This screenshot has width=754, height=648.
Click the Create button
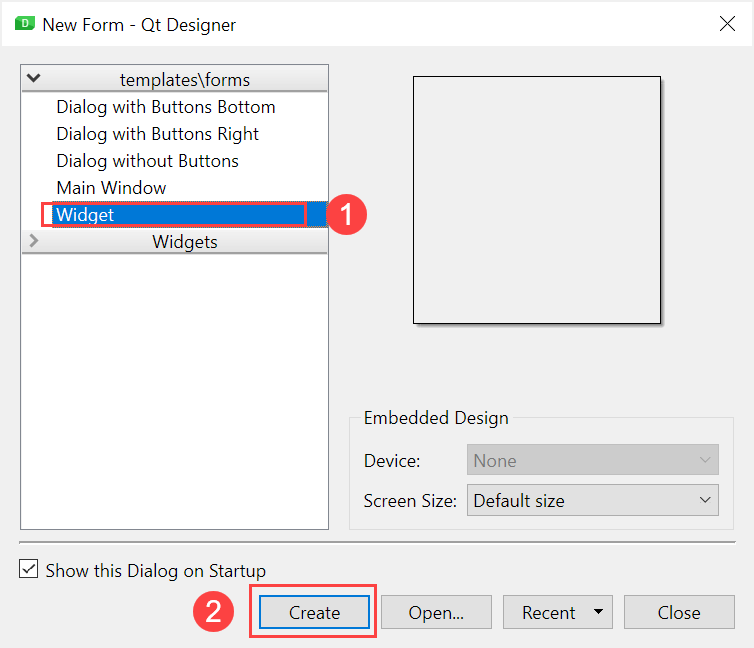click(x=314, y=612)
